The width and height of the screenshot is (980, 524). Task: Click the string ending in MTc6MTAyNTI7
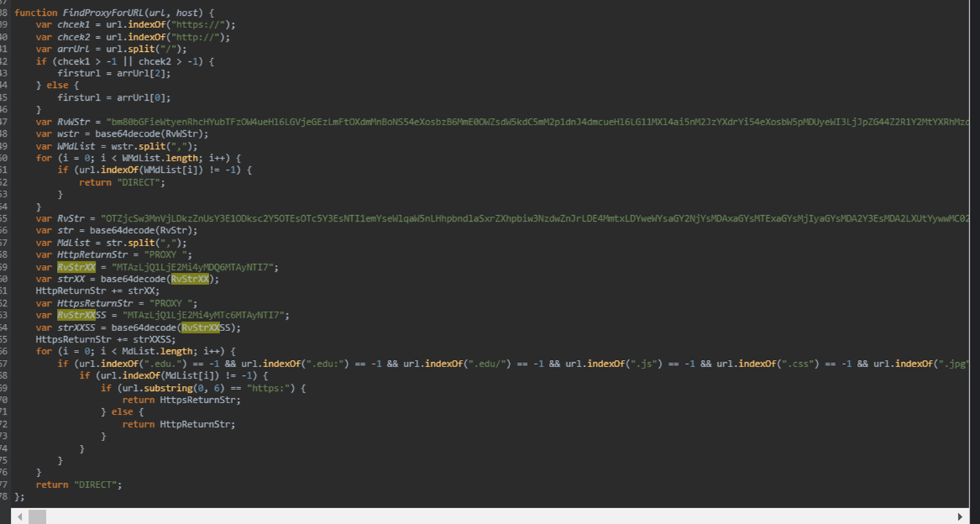[x=206, y=315]
